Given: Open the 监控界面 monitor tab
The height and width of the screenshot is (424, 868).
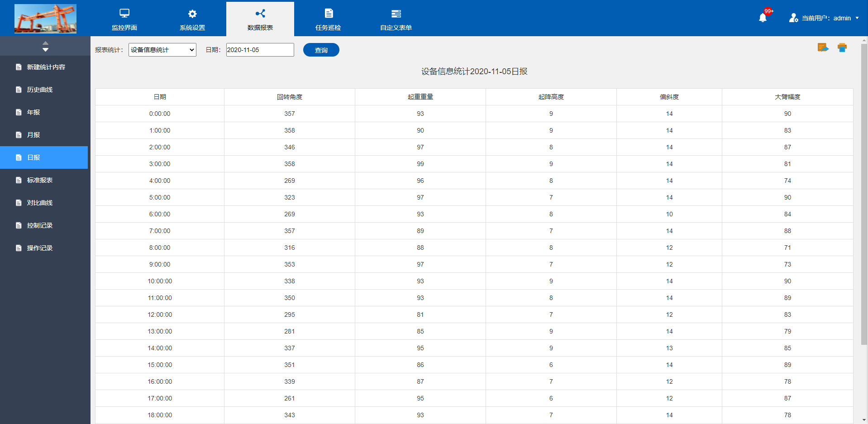Looking at the screenshot, I should (x=124, y=19).
